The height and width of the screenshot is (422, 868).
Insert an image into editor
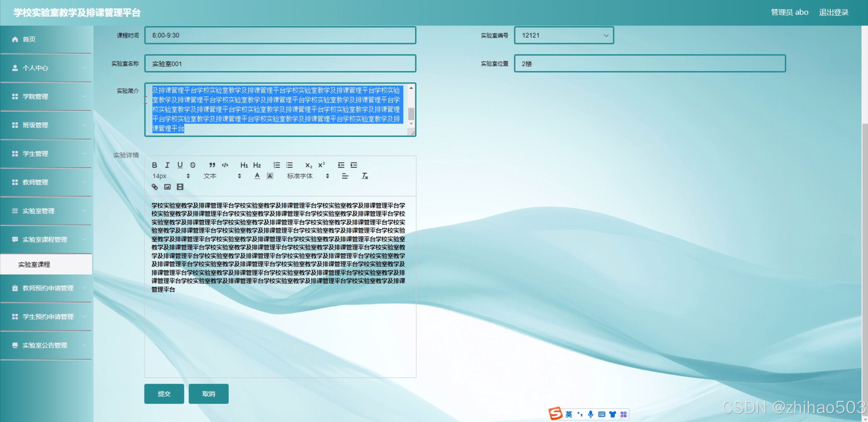(x=167, y=187)
